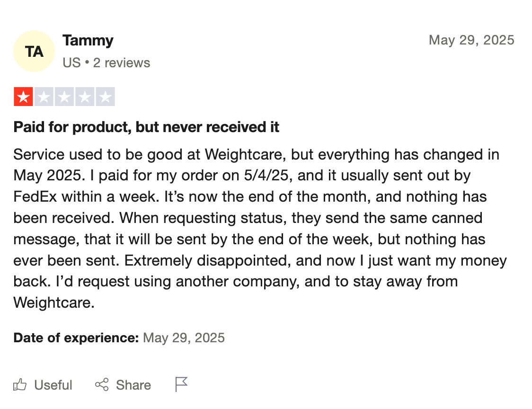This screenshot has width=532, height=409.
Task: Click the US • 2 reviews text
Action: click(106, 63)
